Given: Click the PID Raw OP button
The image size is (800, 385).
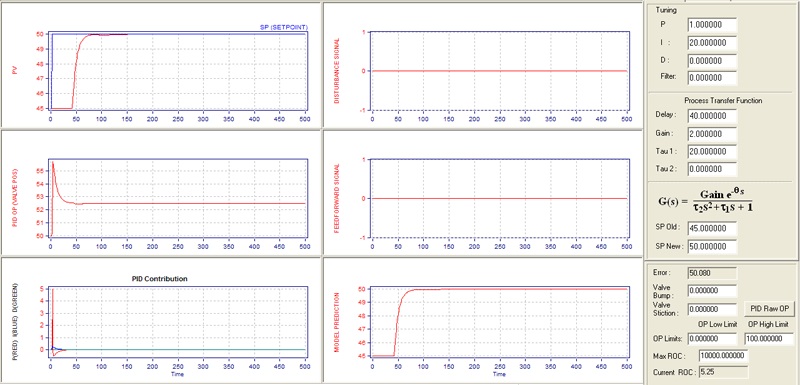Looking at the screenshot, I should [x=770, y=309].
